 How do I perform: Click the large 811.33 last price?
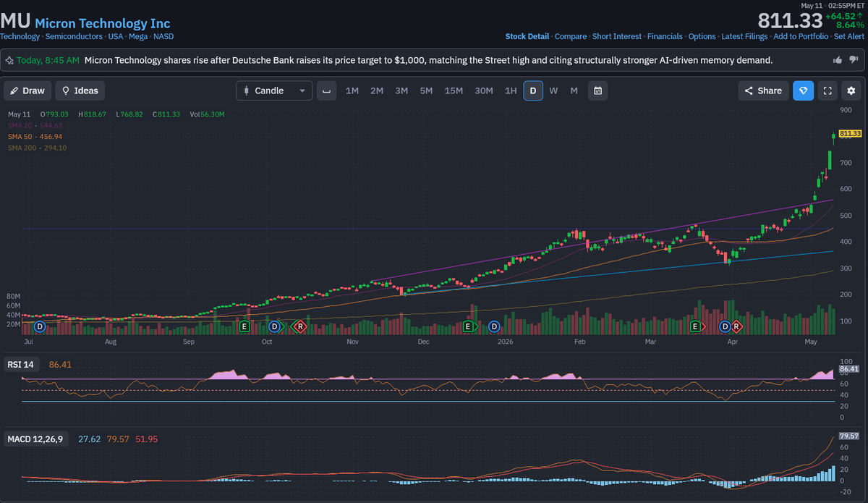click(x=791, y=20)
